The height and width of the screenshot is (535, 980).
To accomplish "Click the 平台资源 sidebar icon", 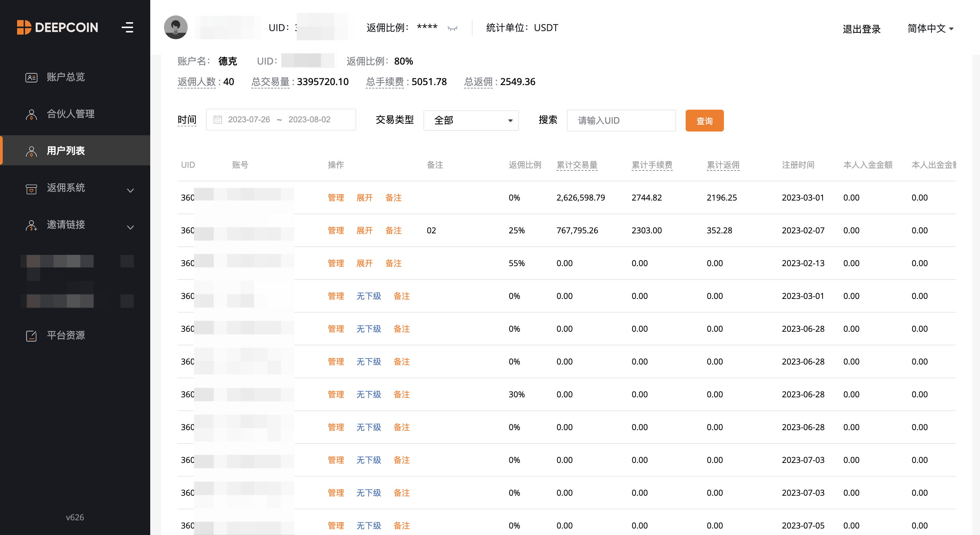I will 31,335.
